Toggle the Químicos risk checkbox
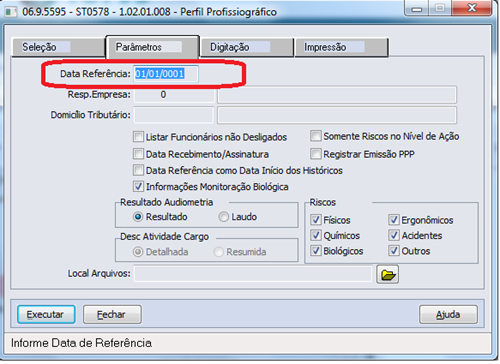 316,235
